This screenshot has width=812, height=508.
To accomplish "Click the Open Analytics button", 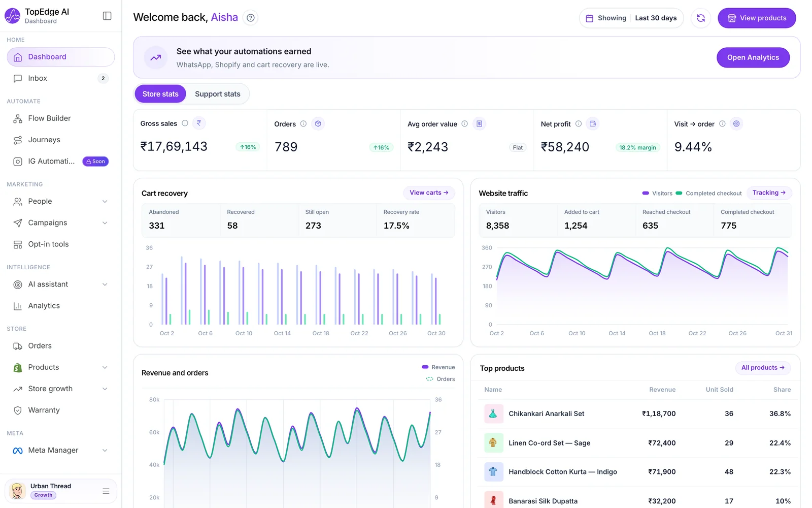I will click(x=753, y=57).
